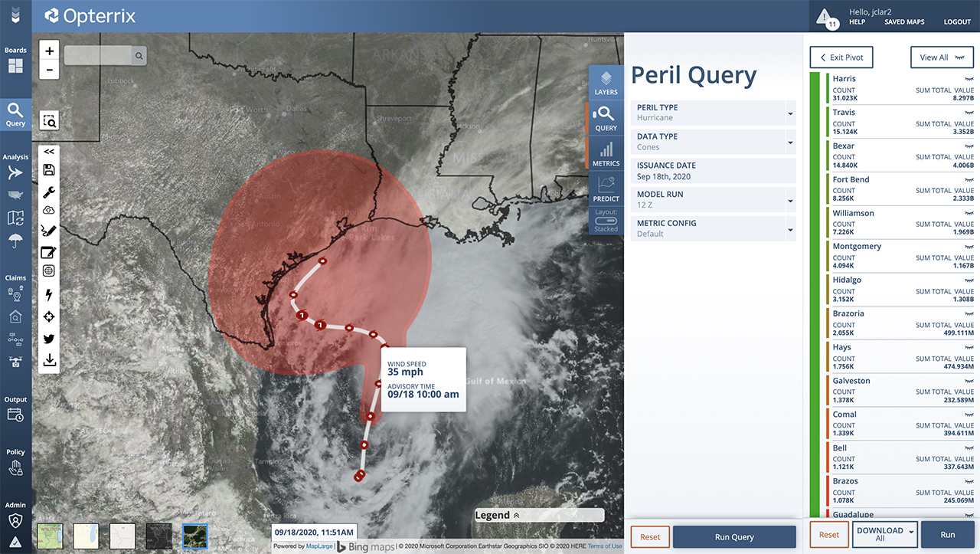Toggle visibility eye for Bexar

[x=969, y=147]
